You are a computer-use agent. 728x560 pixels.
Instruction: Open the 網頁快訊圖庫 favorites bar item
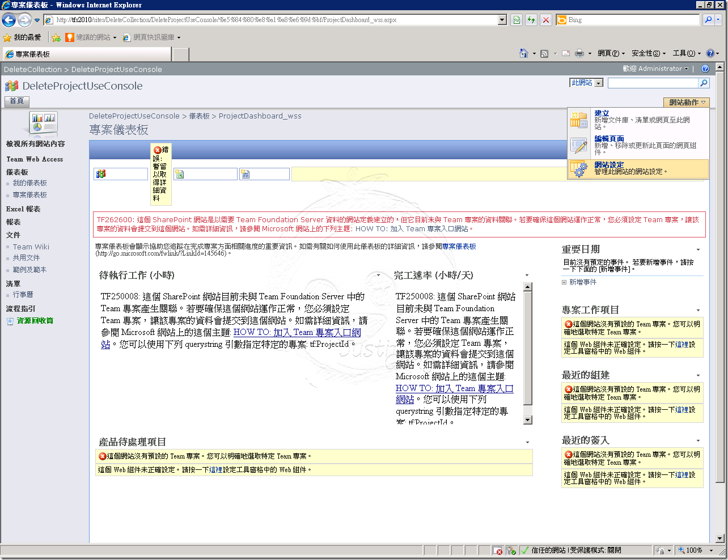(x=151, y=37)
